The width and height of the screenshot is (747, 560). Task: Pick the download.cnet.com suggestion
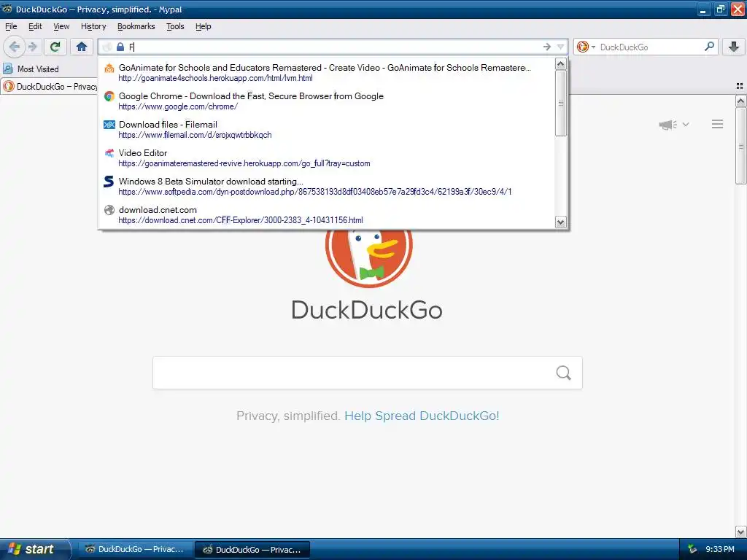(327, 215)
